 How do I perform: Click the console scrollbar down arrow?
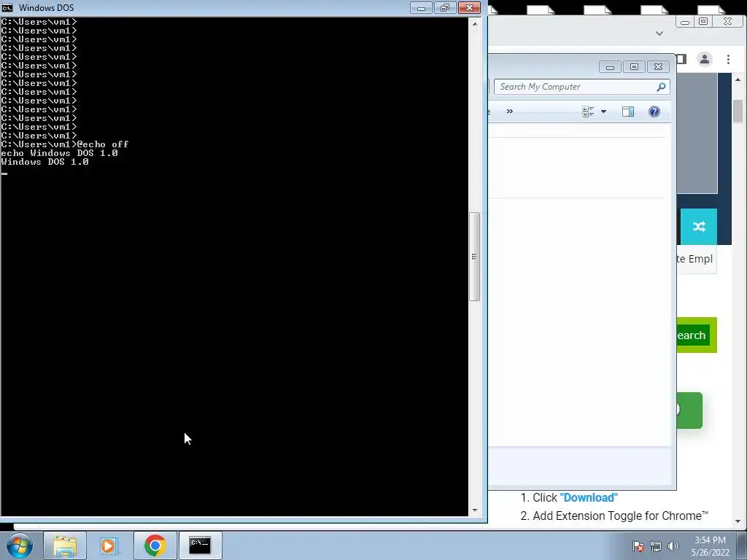point(474,510)
